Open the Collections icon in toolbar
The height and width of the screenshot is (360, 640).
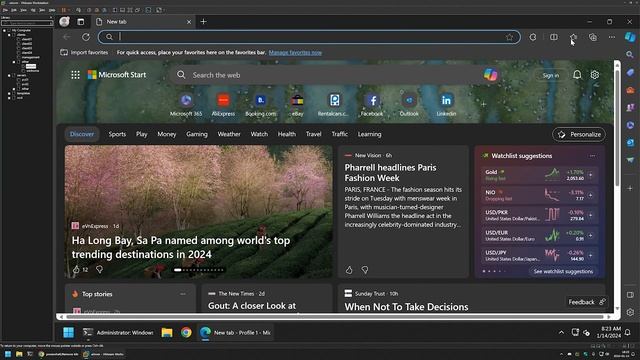(593, 37)
